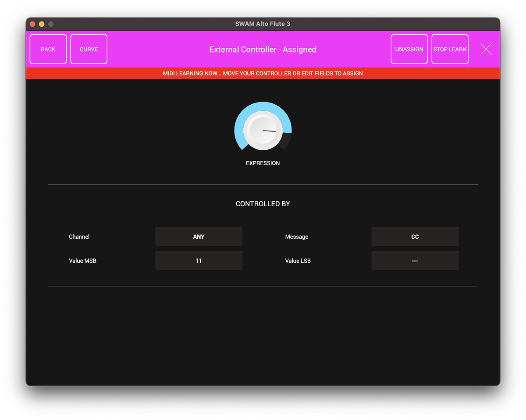Viewport: 526px width, 420px height.
Task: Open the Channel field showing ANY
Action: pos(199,236)
